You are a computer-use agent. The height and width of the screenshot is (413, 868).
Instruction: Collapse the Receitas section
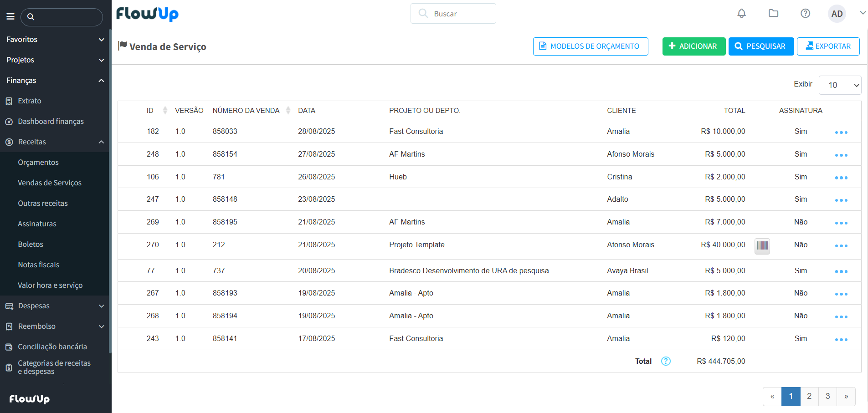click(x=101, y=142)
